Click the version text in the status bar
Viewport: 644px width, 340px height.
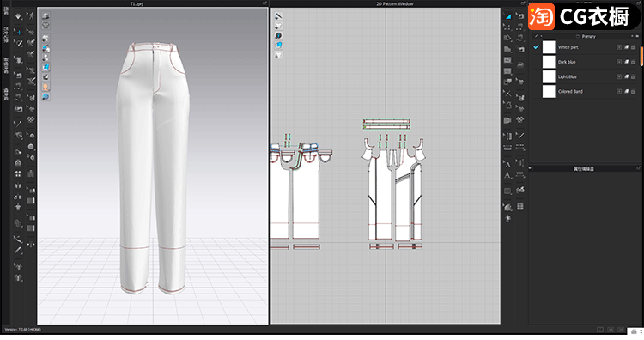22,330
